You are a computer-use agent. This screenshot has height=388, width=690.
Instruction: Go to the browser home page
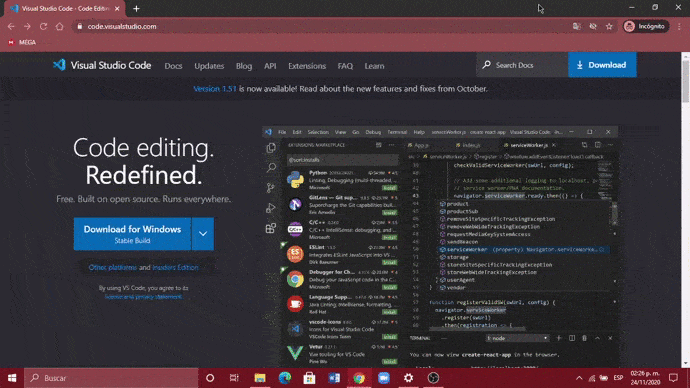pos(59,26)
